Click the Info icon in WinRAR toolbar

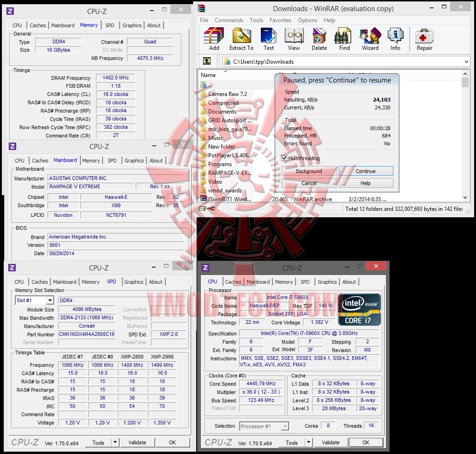(395, 36)
